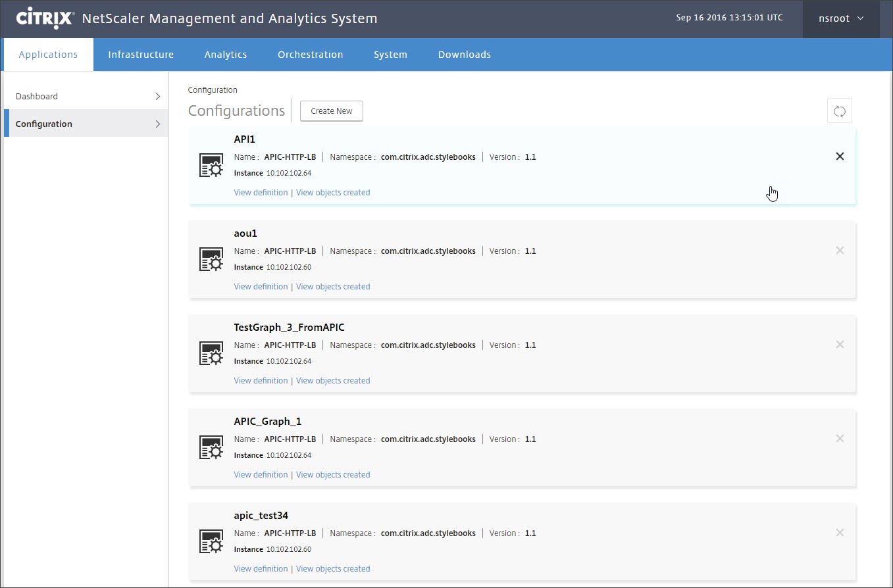The height and width of the screenshot is (588, 893).
Task: Open the nsroot user dropdown
Action: 841,18
